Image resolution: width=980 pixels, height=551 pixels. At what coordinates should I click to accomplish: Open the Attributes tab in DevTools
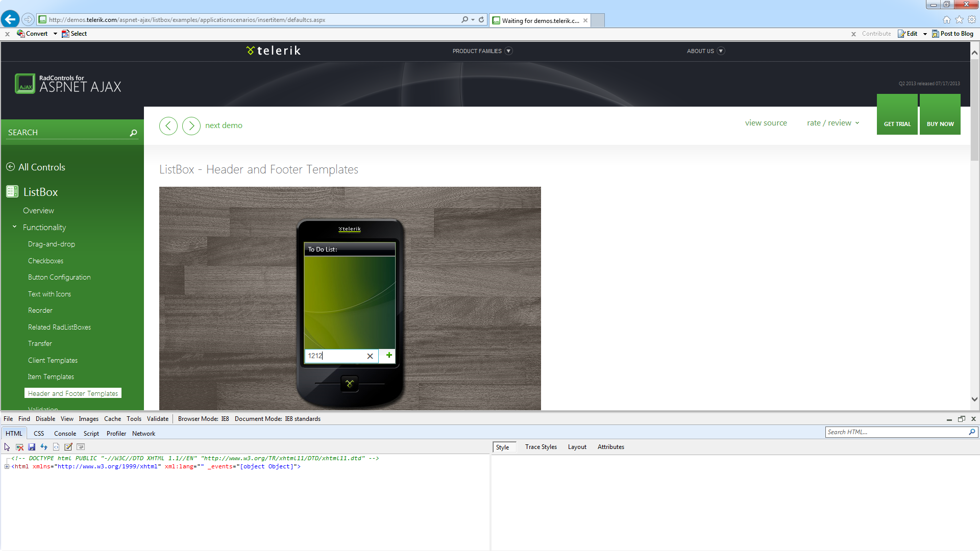pos(611,447)
